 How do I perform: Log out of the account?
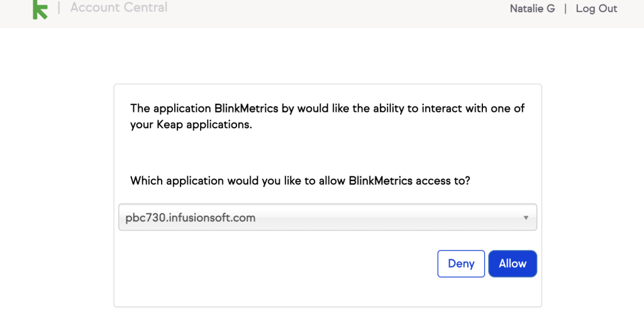[x=596, y=9]
